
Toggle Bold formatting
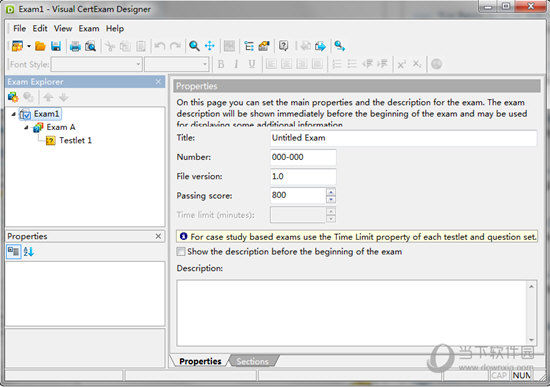(x=221, y=64)
